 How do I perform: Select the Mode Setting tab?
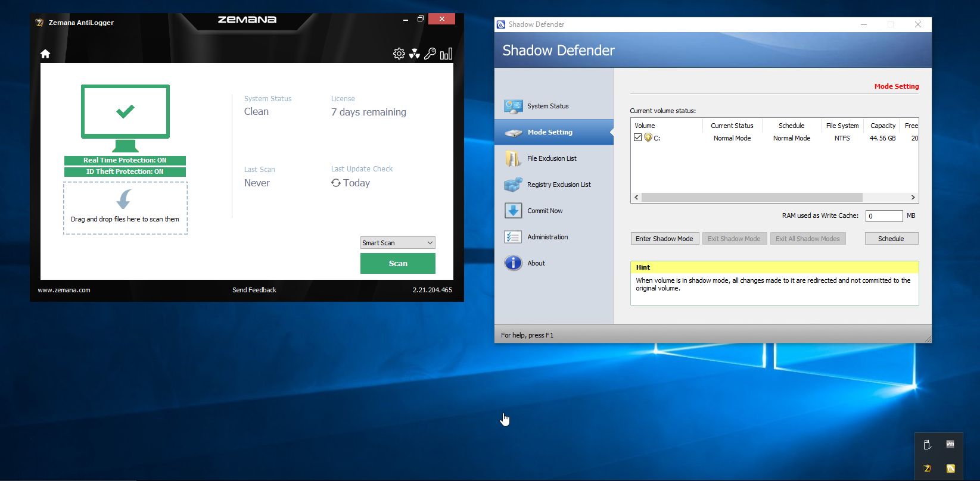click(x=554, y=132)
